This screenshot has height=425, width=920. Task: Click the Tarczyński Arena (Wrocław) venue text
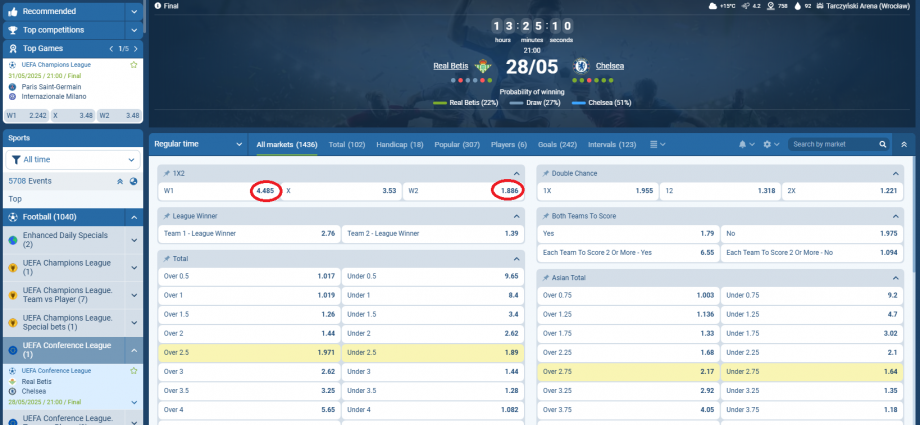(867, 6)
